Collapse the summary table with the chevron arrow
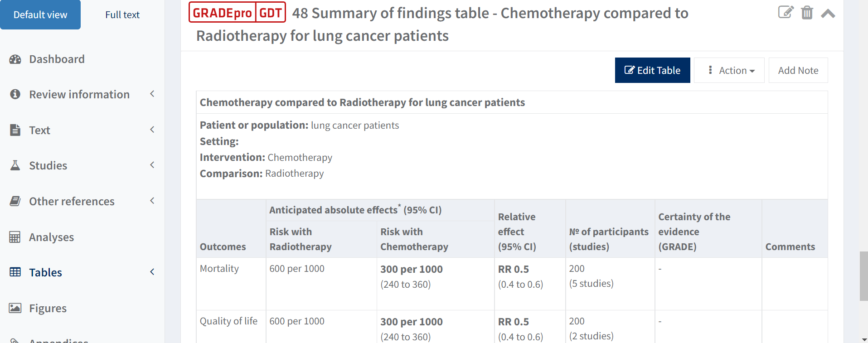 tap(828, 13)
